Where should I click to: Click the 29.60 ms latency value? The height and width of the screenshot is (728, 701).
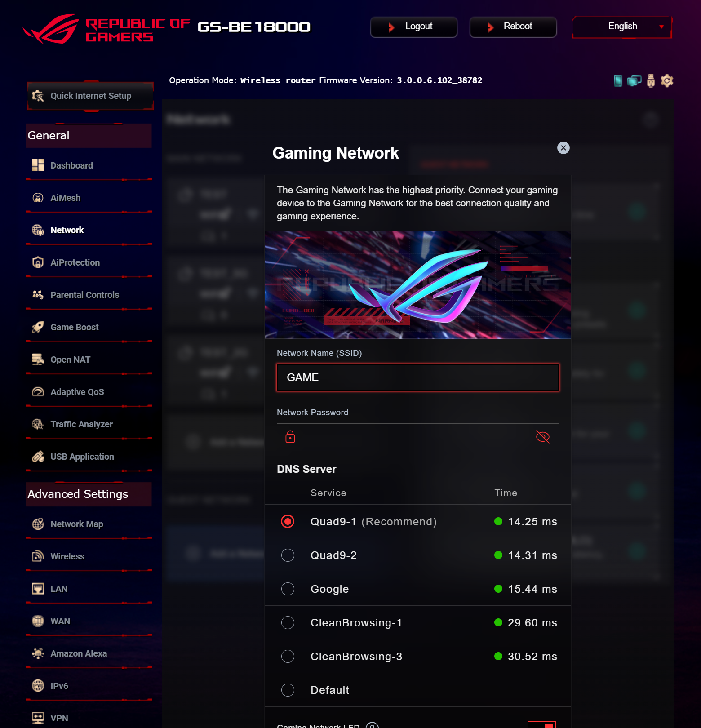tap(532, 622)
